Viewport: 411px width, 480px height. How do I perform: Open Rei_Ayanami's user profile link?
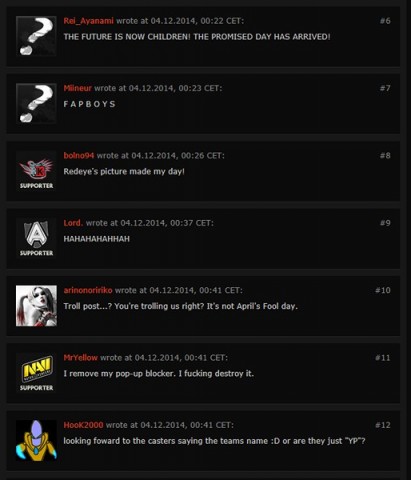(88, 21)
